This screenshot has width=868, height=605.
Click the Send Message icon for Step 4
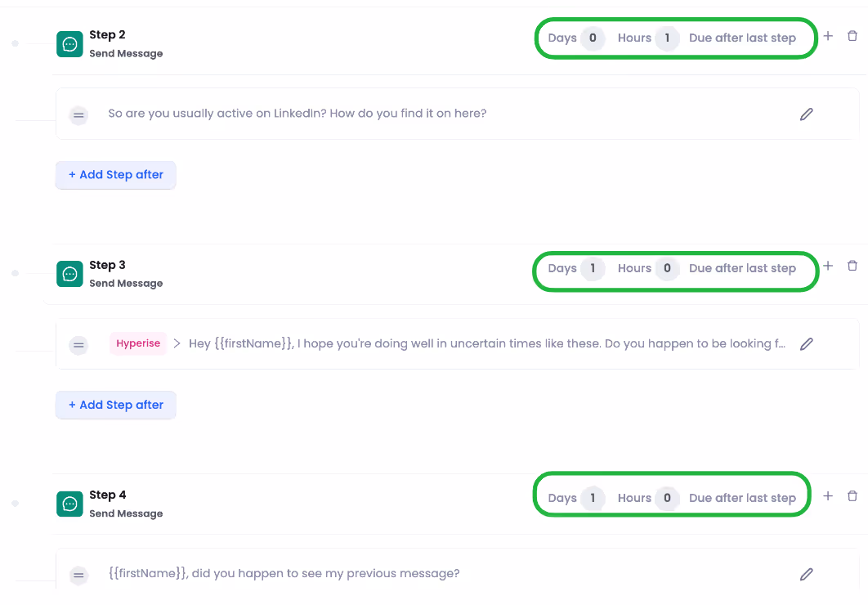click(69, 504)
